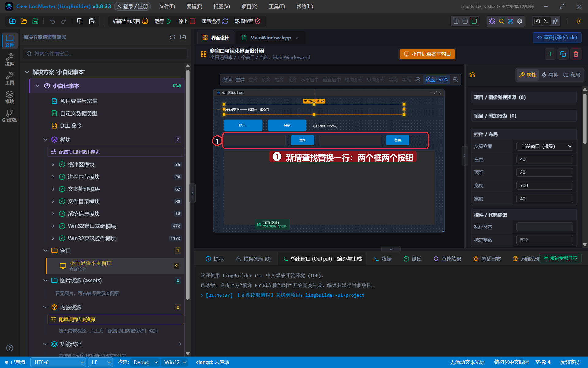Image resolution: width=588 pixels, height=368 pixels.
Task: Click the 查看代码 (Code) button
Action: [557, 37]
